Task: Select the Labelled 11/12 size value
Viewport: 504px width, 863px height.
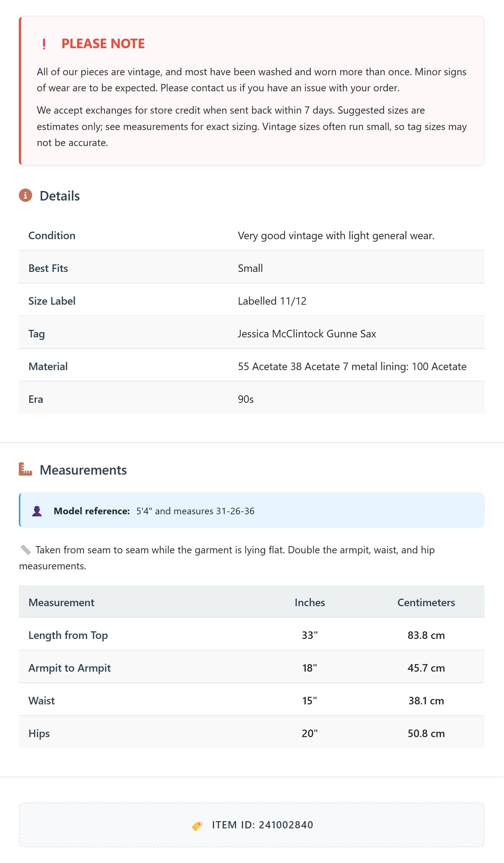Action: click(x=272, y=302)
